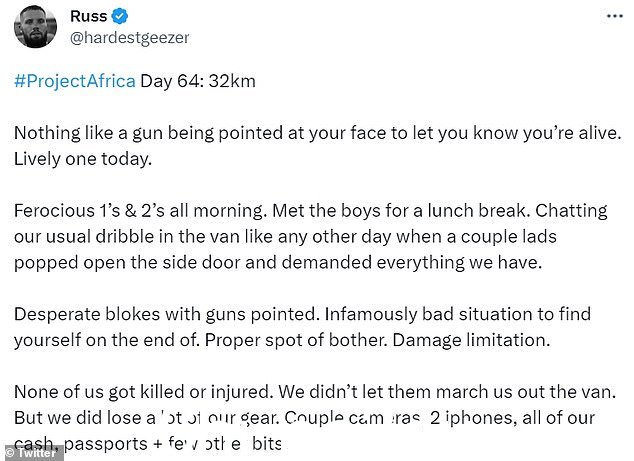Click the '2 iphones, all of our' text
The width and height of the screenshot is (634, 461).
[512, 418]
